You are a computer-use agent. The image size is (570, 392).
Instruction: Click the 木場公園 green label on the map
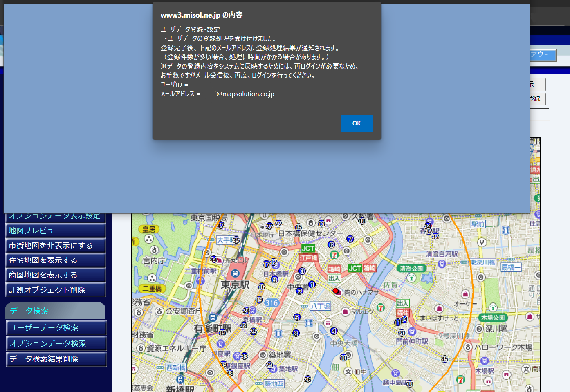[x=493, y=318]
